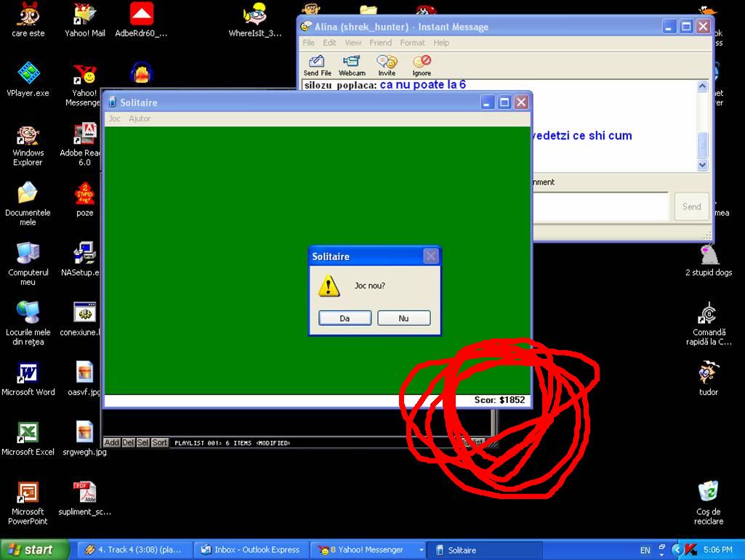The image size is (745, 560).
Task: Select the Microsoft Word desktop icon
Action: point(28,379)
